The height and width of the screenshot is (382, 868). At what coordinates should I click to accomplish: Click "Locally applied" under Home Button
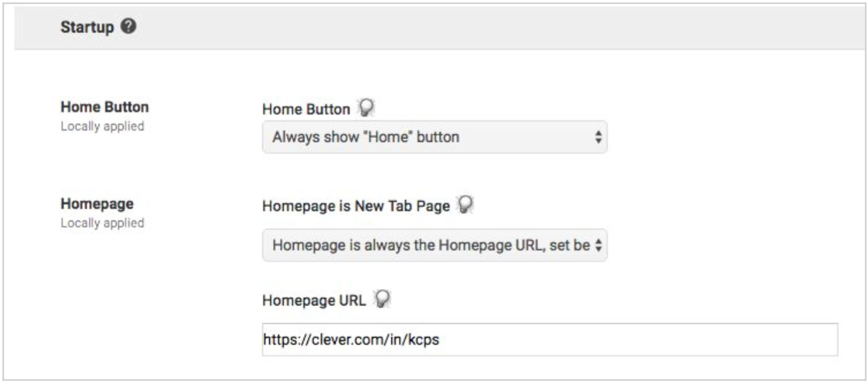pos(102,127)
